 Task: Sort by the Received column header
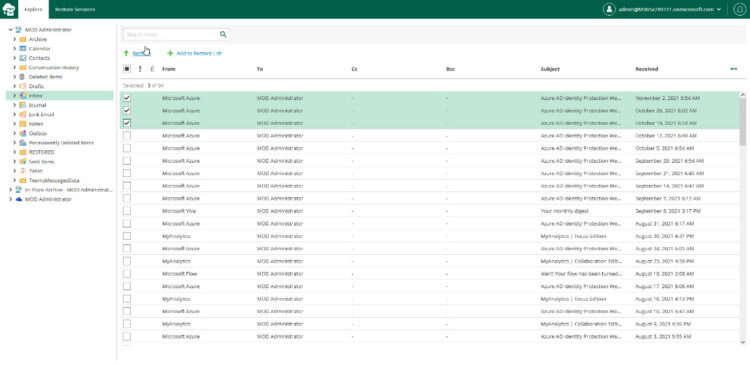point(647,69)
